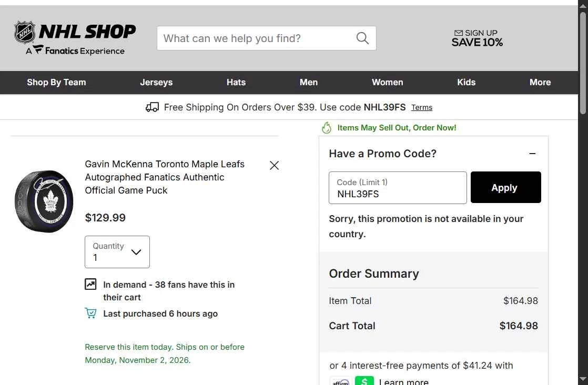Collapse the Have a Promo Code section

[x=532, y=154]
